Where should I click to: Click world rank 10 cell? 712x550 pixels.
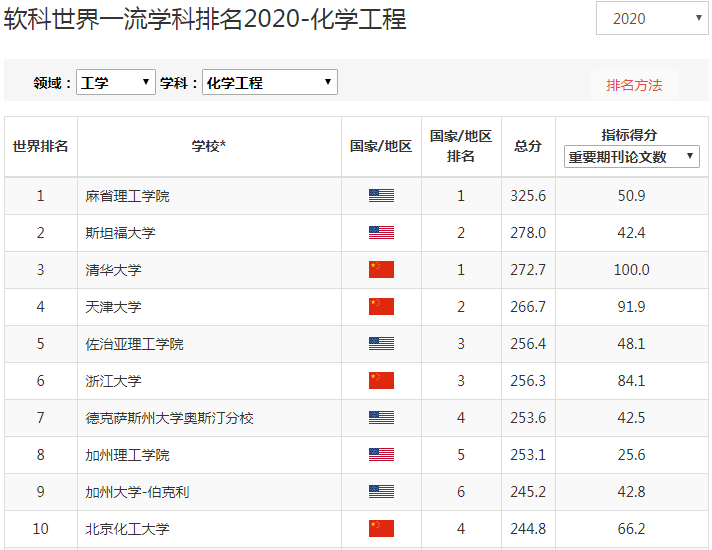click(x=40, y=529)
